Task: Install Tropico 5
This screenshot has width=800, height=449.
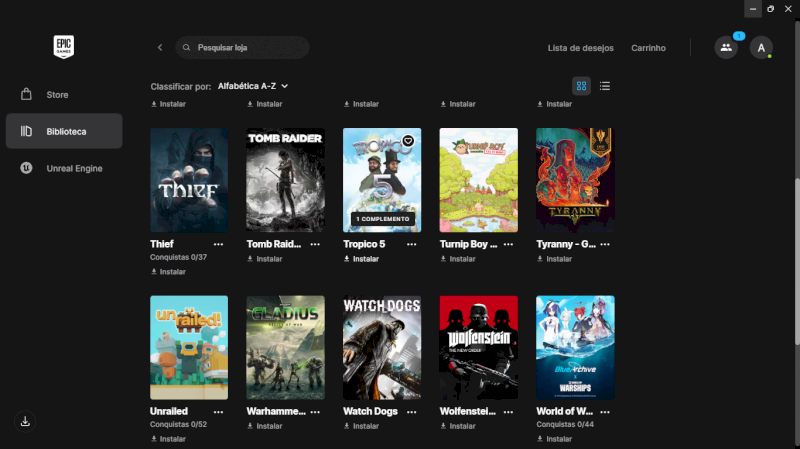Action: click(361, 259)
